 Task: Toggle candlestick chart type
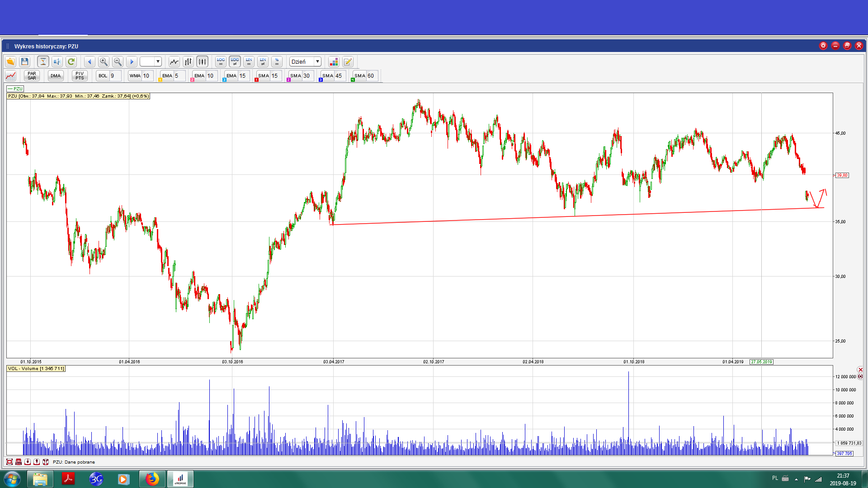pyautogui.click(x=202, y=61)
